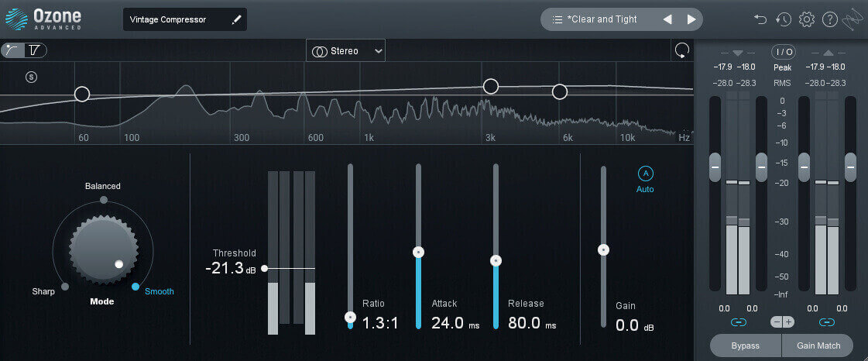
Task: Click the iZotope logo in the top-right corner
Action: pos(853,20)
